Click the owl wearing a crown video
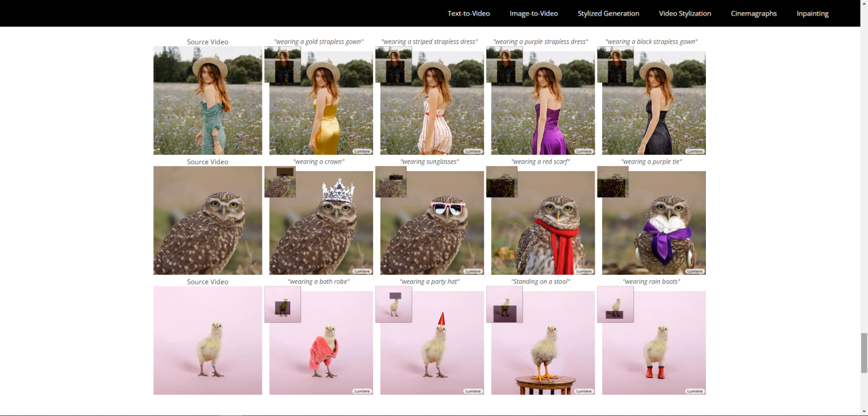Screen dimensions: 868x416 coord(319,221)
